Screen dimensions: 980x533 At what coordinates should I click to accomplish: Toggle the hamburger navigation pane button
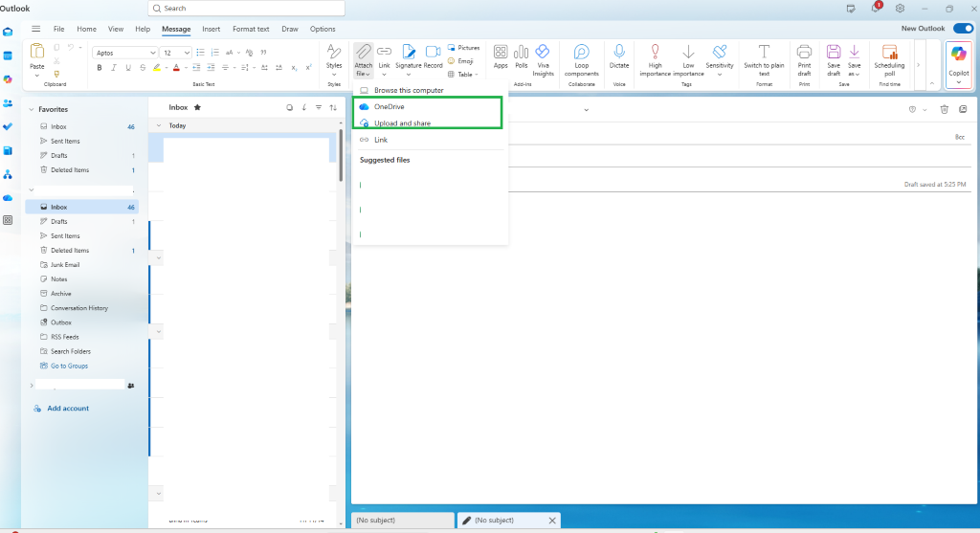point(35,29)
